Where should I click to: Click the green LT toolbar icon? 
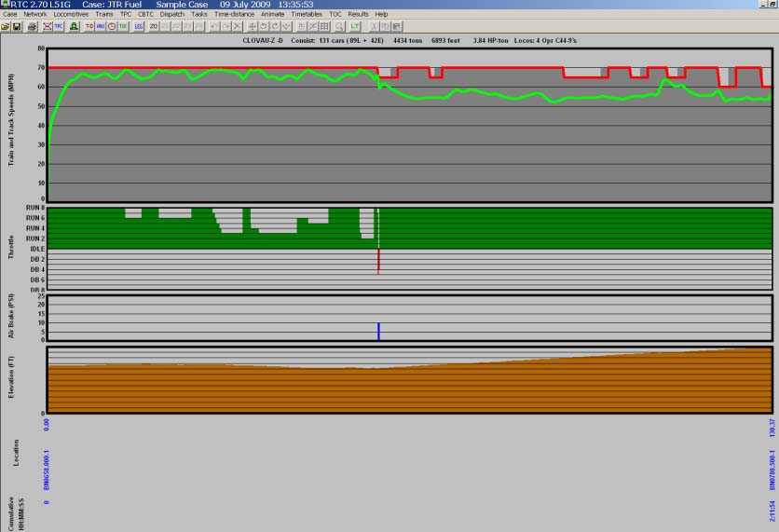point(355,27)
